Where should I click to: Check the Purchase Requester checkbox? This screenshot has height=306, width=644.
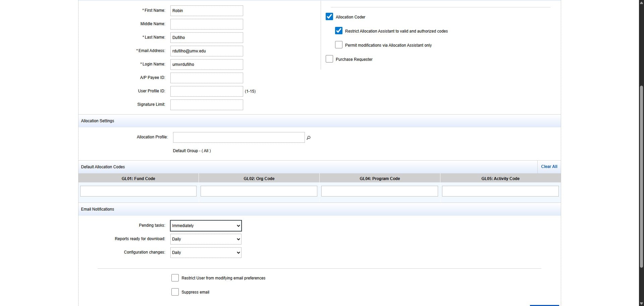click(329, 59)
